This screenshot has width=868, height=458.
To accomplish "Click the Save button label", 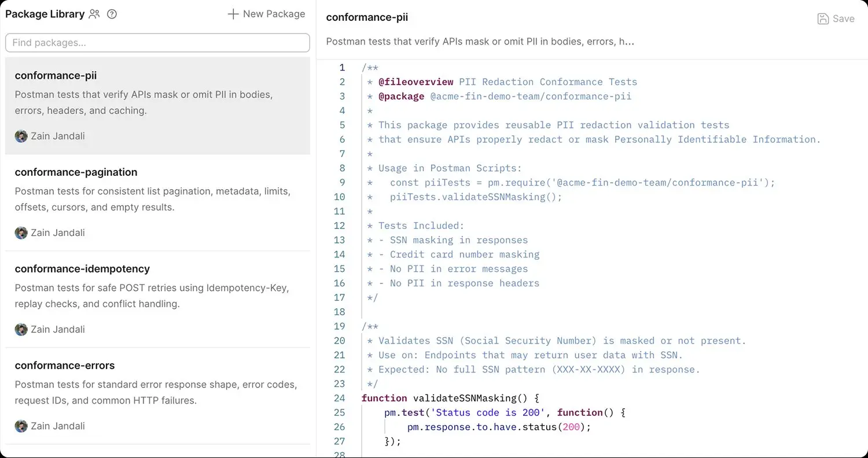I will [x=843, y=19].
